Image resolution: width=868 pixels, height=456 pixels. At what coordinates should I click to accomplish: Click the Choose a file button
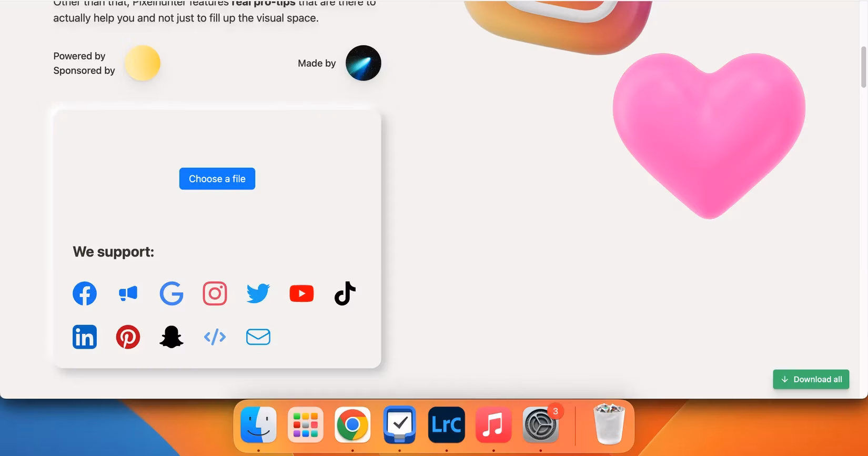pyautogui.click(x=217, y=179)
